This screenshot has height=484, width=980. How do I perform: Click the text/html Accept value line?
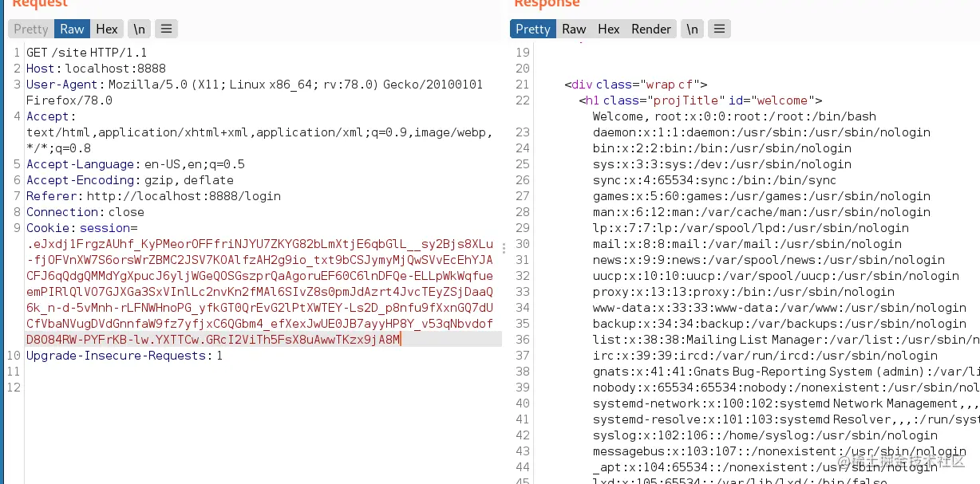click(259, 132)
